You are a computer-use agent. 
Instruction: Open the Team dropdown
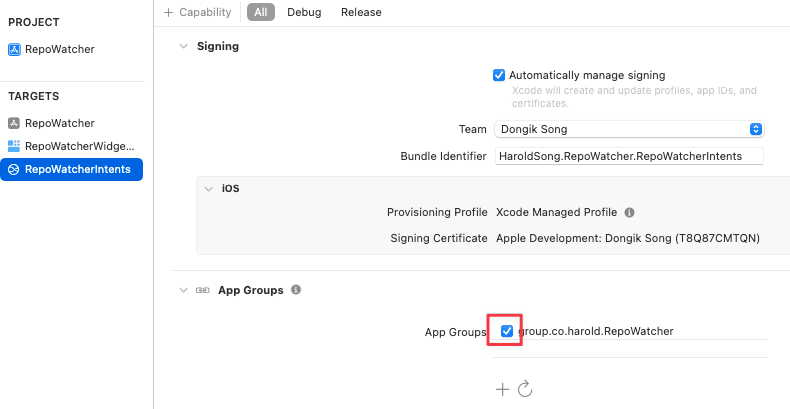pos(629,129)
